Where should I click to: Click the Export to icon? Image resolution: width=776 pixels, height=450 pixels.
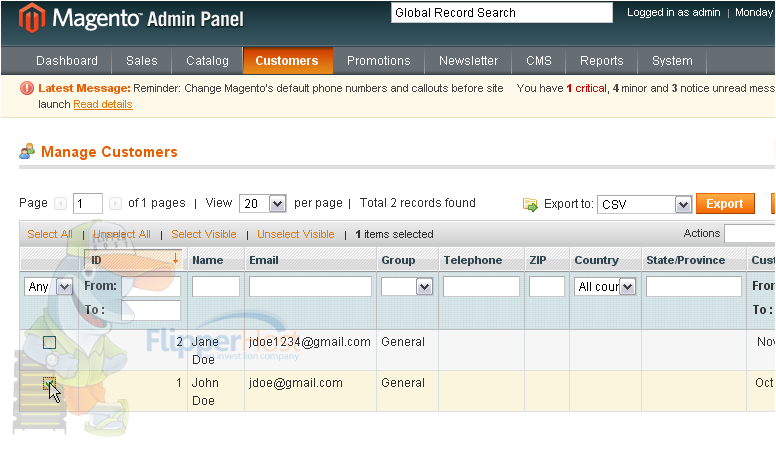pos(530,204)
